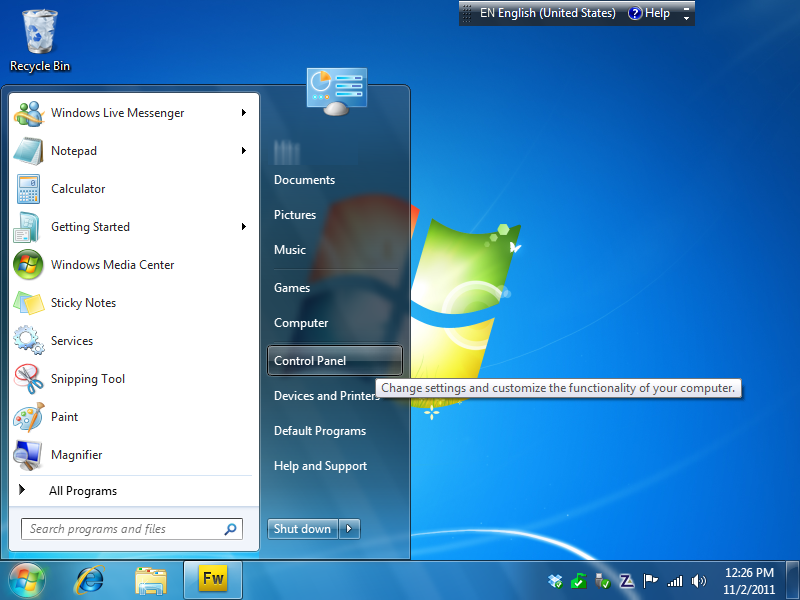The height and width of the screenshot is (600, 800).
Task: Expand Getting Started jump list arrow
Action: (x=244, y=227)
